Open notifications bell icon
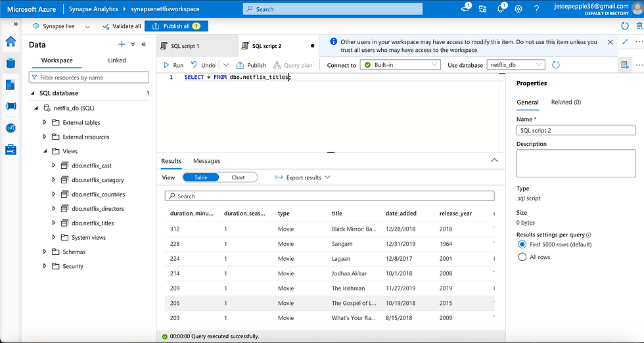Screen dimensions: 644x343 coord(501,9)
